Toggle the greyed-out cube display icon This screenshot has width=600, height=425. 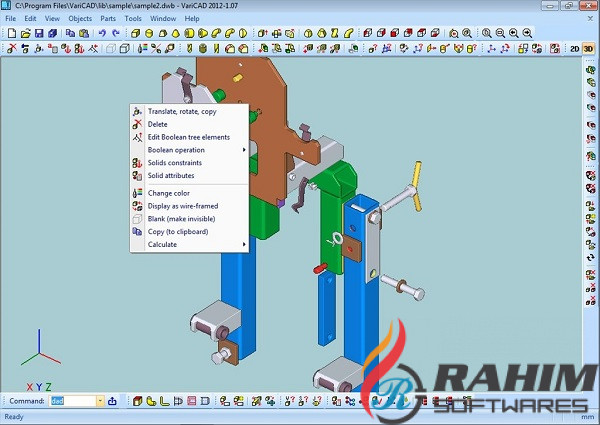111,49
